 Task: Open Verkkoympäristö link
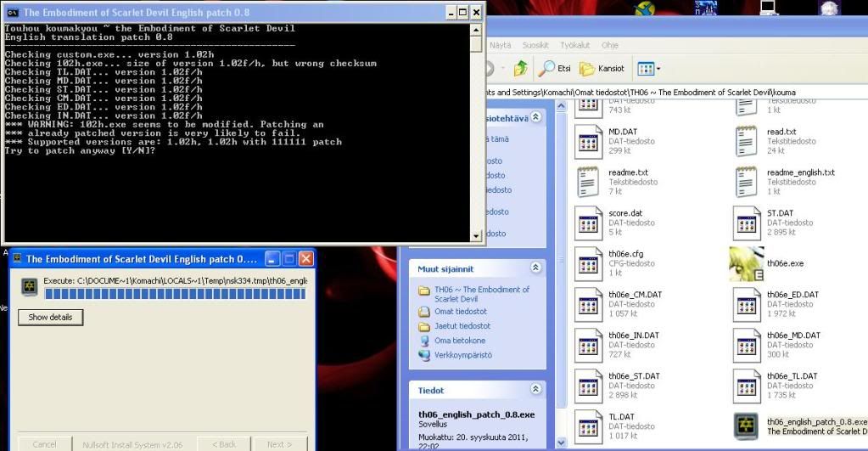coord(462,354)
